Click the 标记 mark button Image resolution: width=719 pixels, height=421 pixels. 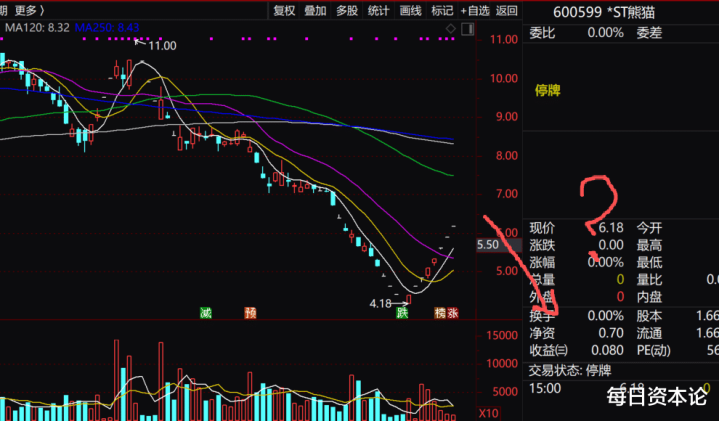[442, 11]
